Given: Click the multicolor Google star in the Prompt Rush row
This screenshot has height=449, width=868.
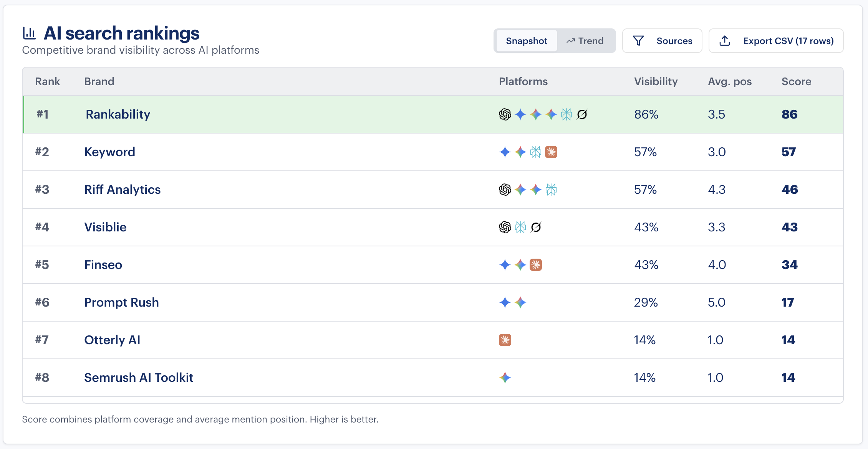Looking at the screenshot, I should coord(520,302).
